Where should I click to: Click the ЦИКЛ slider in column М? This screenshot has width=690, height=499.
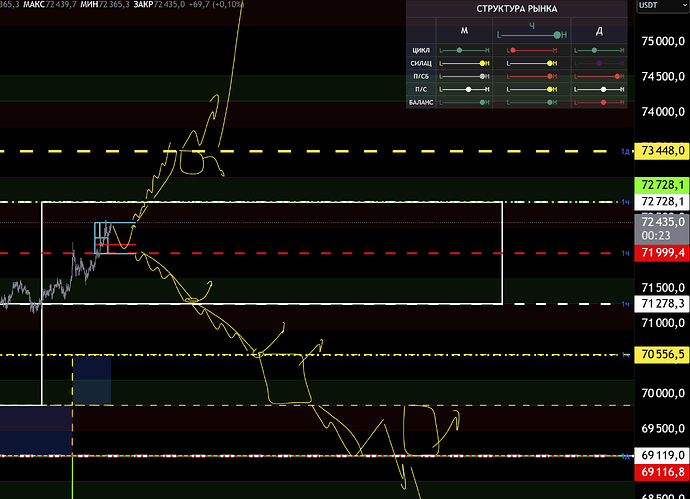click(x=463, y=49)
